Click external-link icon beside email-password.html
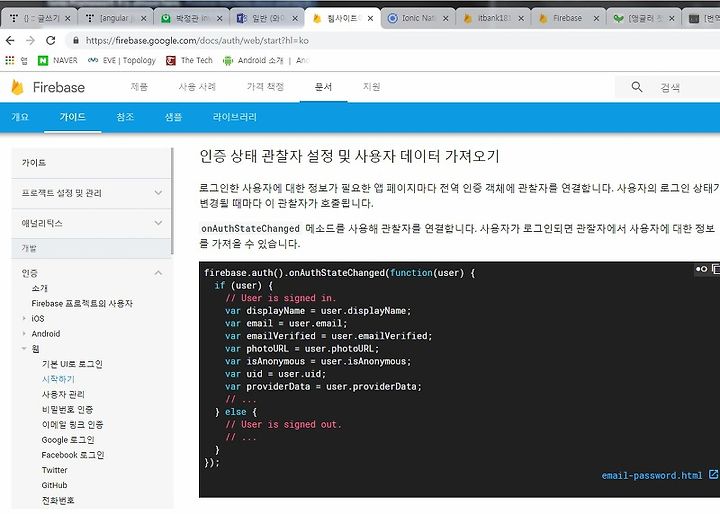This screenshot has height=514, width=720. [x=713, y=474]
